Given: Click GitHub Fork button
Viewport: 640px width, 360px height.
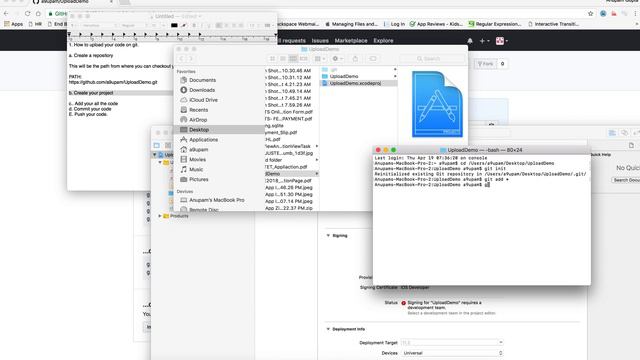Looking at the screenshot, I should [x=485, y=64].
